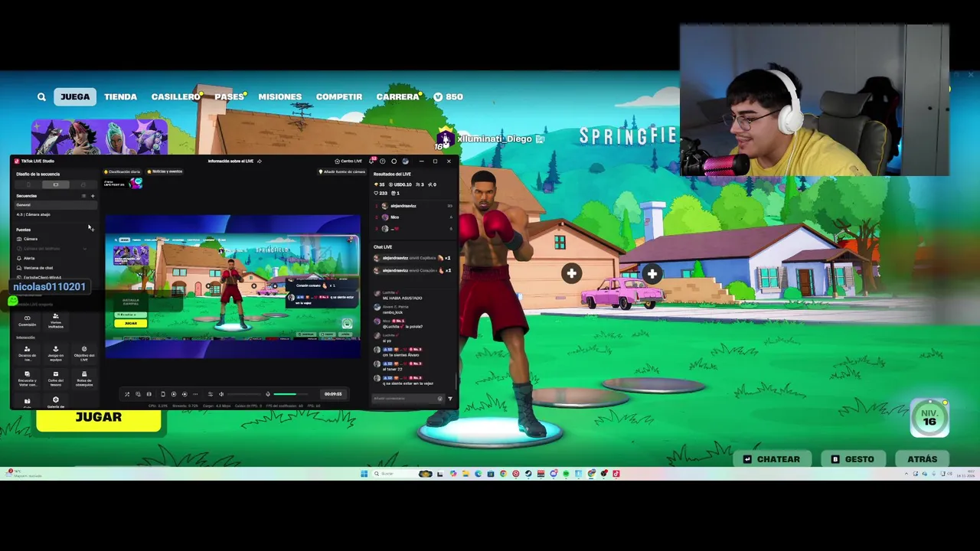Viewport: 980px width, 551px height.
Task: Adjust the speaker volume slider
Action: point(244,394)
